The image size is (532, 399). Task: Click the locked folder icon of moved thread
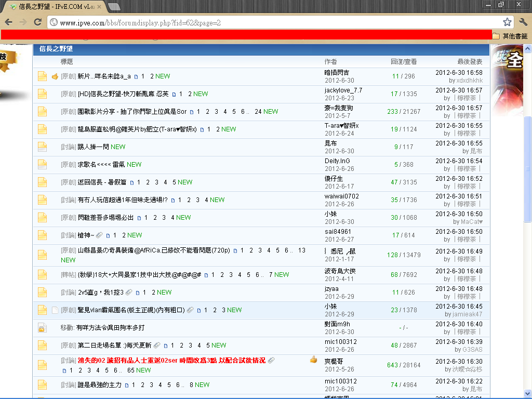tap(42, 328)
